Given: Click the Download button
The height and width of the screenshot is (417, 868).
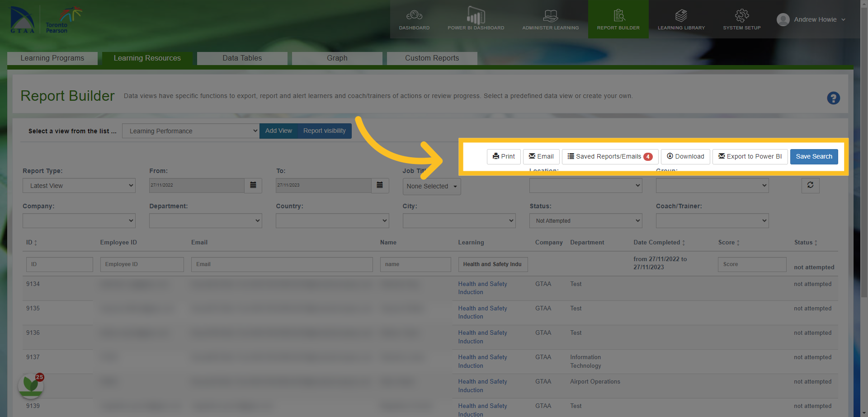Looking at the screenshot, I should (685, 157).
